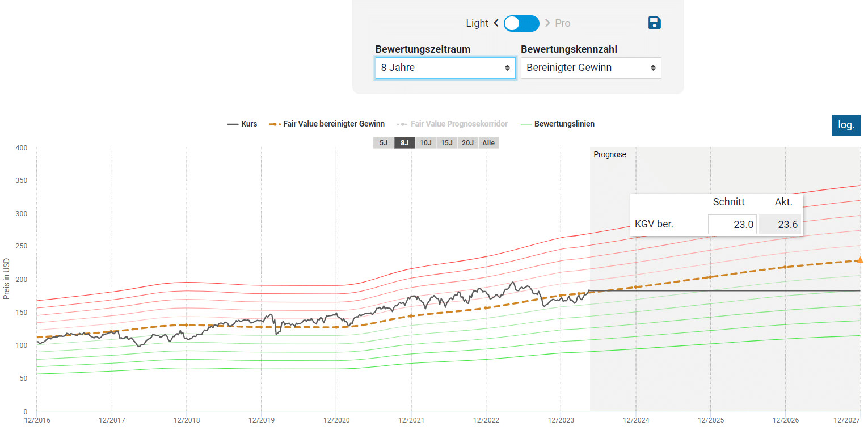The width and height of the screenshot is (868, 430).
Task: Click the 12/2024 x-axis label
Action: coord(635,420)
